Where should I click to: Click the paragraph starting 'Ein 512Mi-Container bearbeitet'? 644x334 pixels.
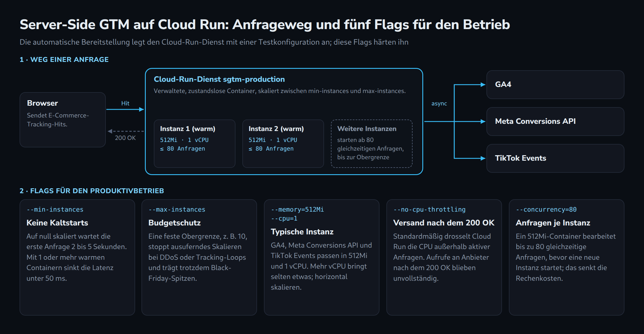566,257
